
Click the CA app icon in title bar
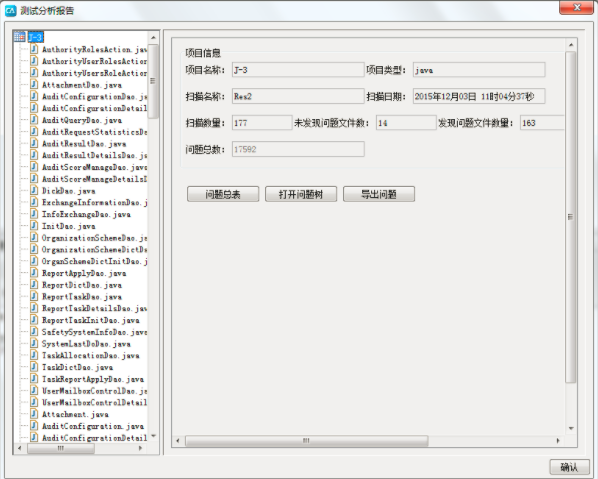tap(10, 11)
